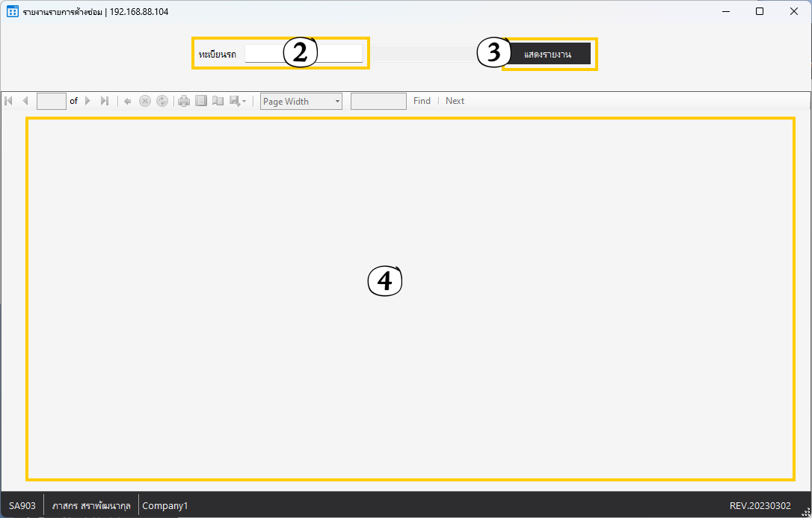Go to first page in report toolbar
Viewport: 812px width, 518px height.
[9, 101]
